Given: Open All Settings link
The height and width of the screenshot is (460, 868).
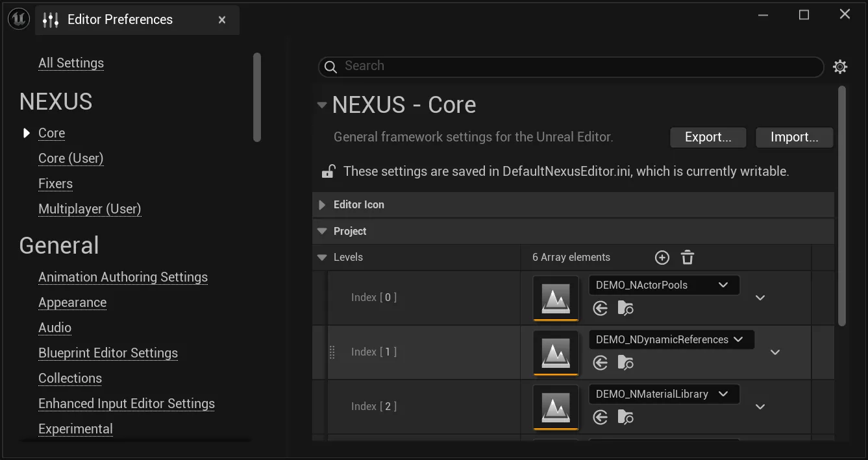Looking at the screenshot, I should pos(71,62).
